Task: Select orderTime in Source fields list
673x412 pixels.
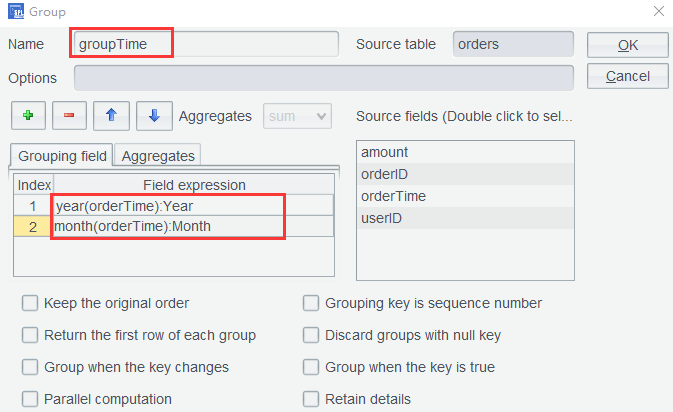Action: [x=394, y=196]
